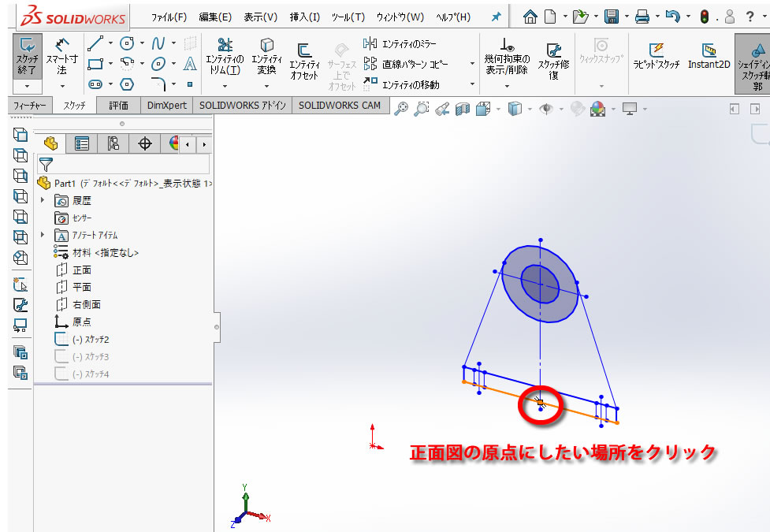Click Move Entities (エンティティの移動)
This screenshot has height=532, width=770.
point(402,84)
